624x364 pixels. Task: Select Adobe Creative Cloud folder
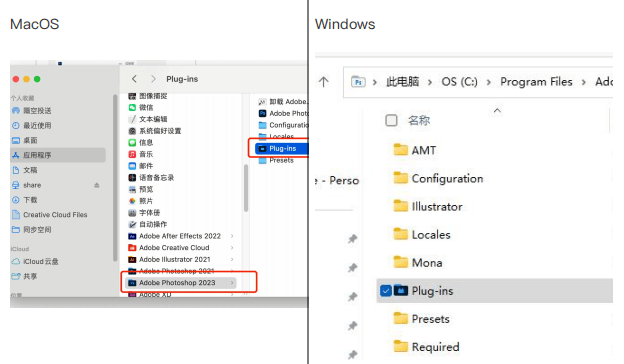pos(169,247)
